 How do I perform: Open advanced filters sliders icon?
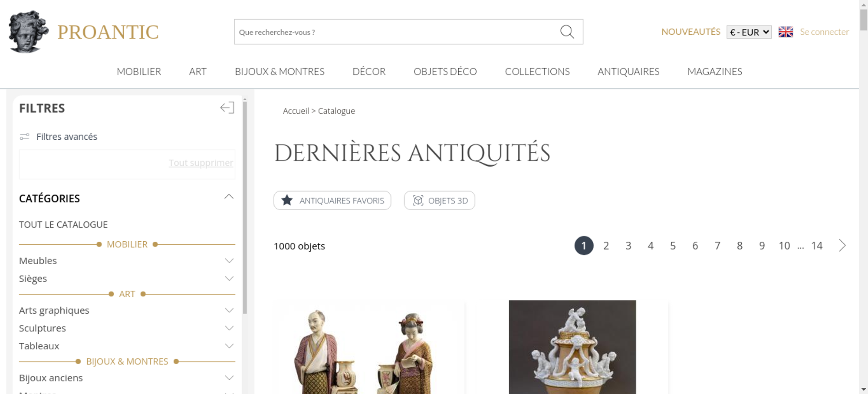25,137
